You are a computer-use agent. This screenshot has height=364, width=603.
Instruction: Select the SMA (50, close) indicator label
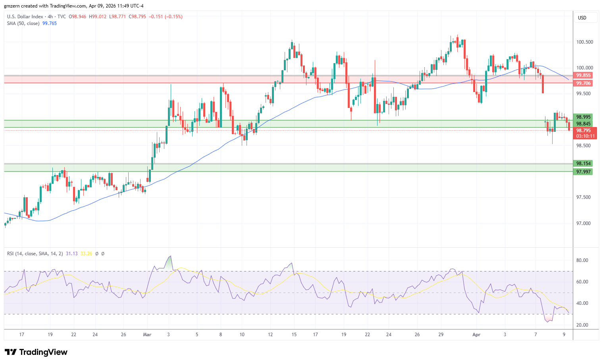coord(23,23)
